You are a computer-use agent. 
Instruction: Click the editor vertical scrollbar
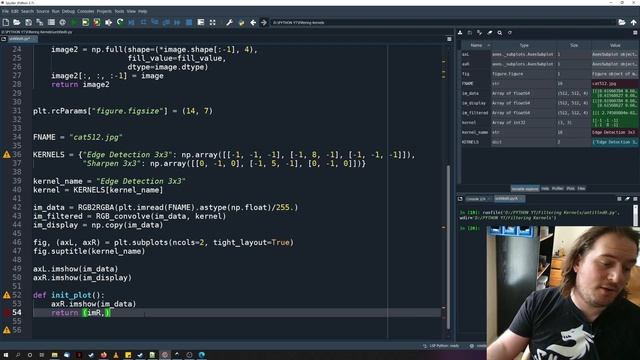coord(448,247)
